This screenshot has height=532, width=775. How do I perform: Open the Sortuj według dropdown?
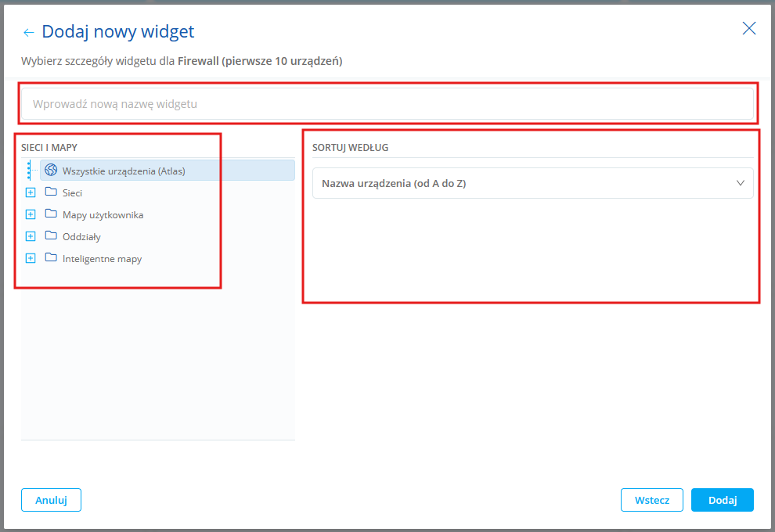532,183
